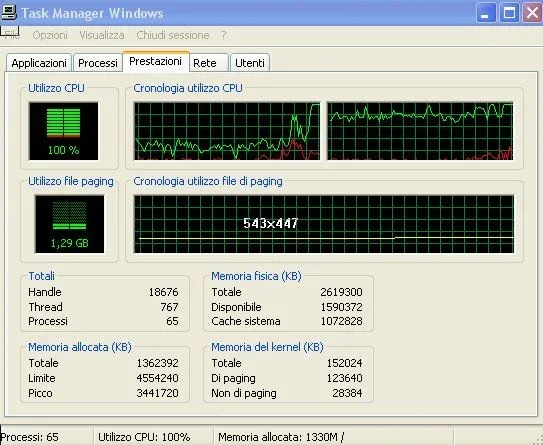
Task: Click the Non di paging value 28384
Action: (x=347, y=393)
